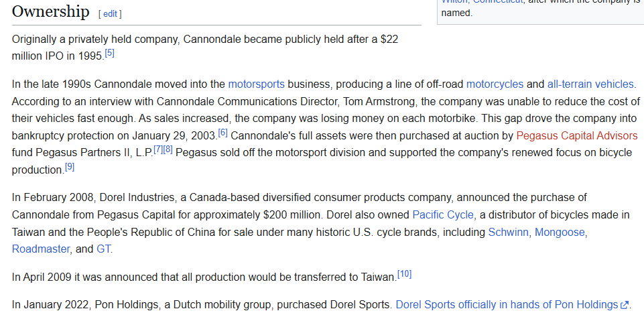Open citation reference 6
644x321 pixels.
(x=223, y=133)
